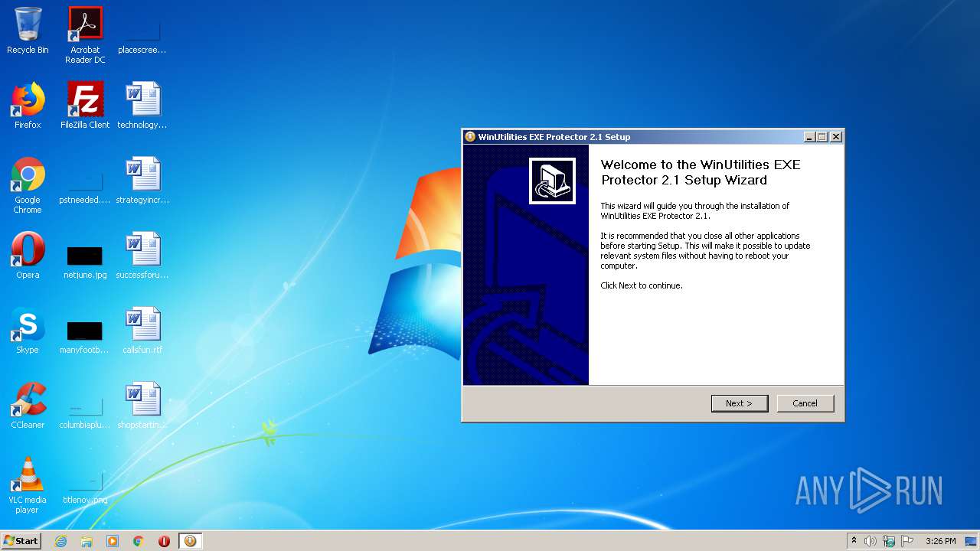The height and width of the screenshot is (551, 980).
Task: Click Show desktop button
Action: click(972, 541)
